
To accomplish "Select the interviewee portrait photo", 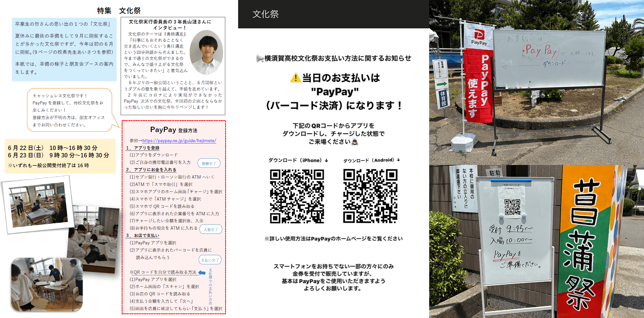I will point(206,52).
